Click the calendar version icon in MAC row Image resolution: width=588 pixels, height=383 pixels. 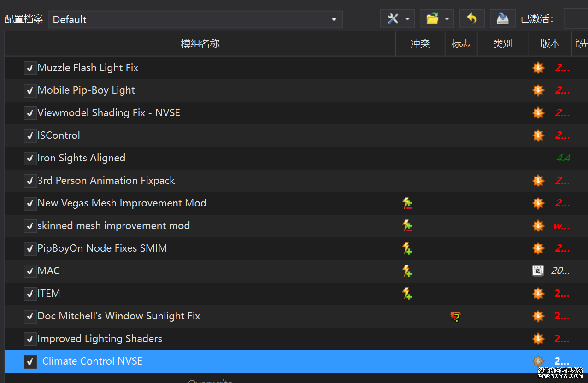tap(538, 271)
